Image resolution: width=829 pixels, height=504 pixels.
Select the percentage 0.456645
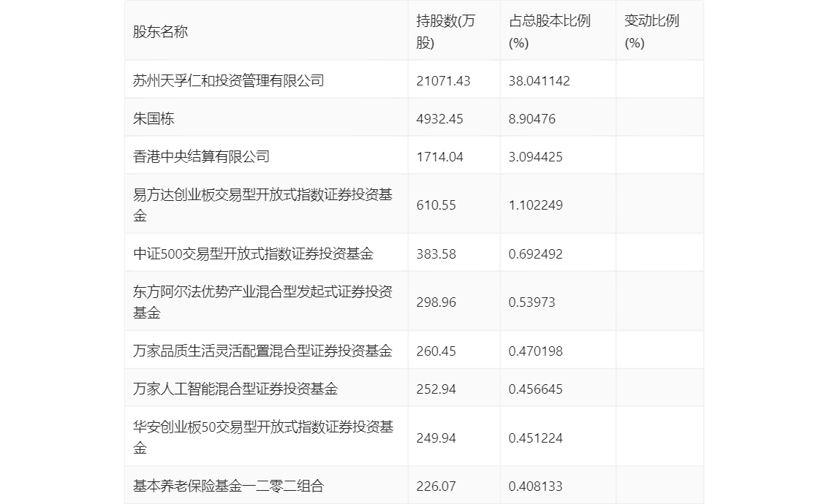click(536, 389)
